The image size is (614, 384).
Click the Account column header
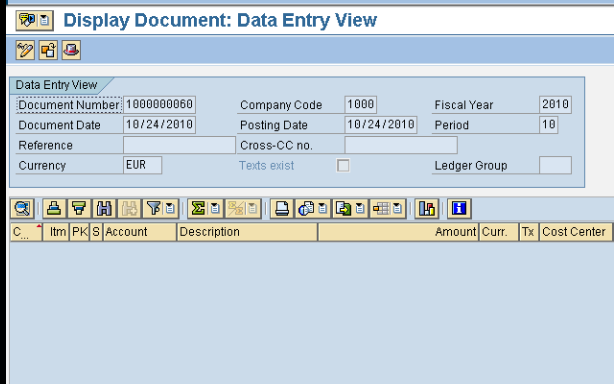coord(140,232)
